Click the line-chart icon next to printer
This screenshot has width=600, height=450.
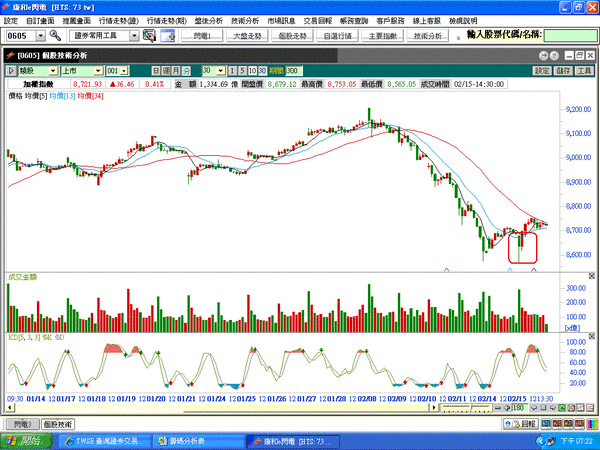(581, 408)
